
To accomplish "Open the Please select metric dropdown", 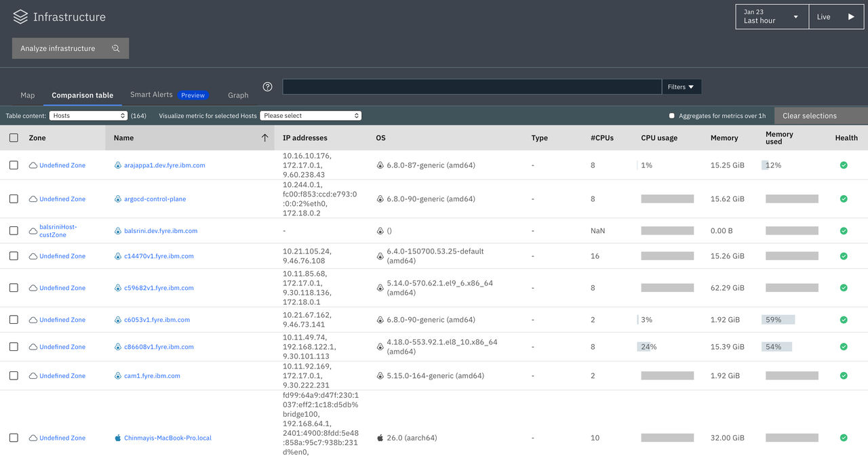I will [311, 116].
